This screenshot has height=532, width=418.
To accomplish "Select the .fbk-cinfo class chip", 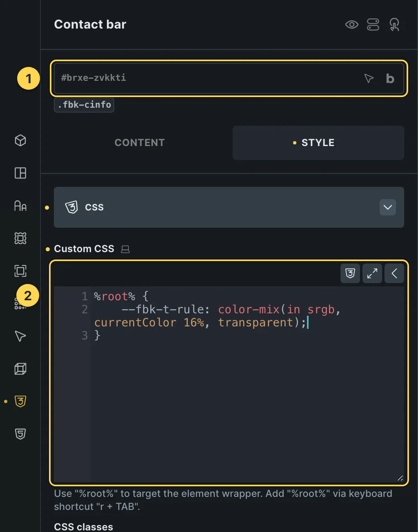I will point(84,105).
